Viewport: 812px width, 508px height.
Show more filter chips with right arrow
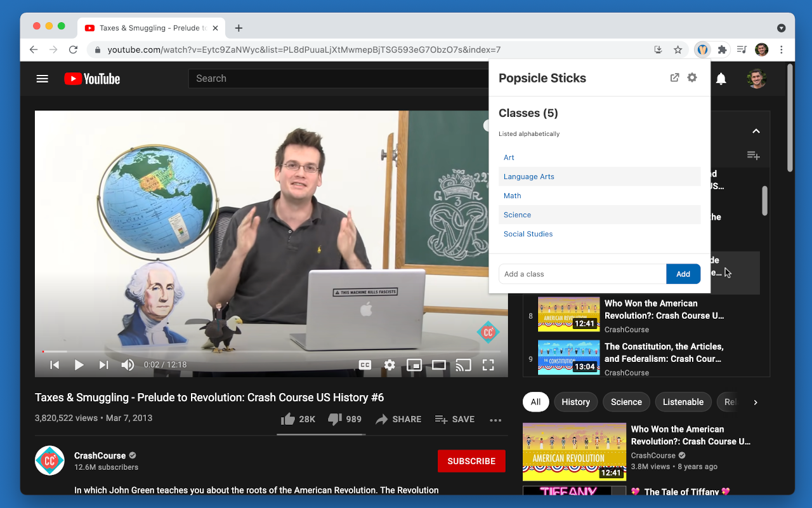tap(756, 402)
